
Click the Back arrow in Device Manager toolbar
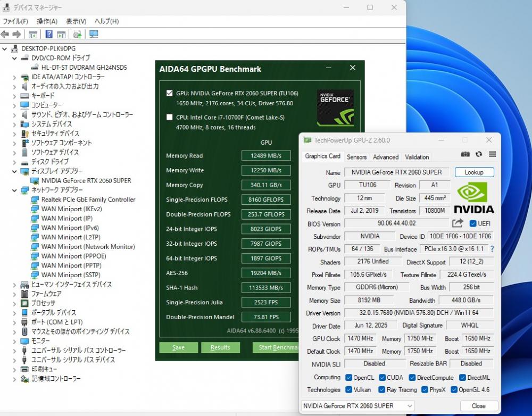click(x=5, y=34)
